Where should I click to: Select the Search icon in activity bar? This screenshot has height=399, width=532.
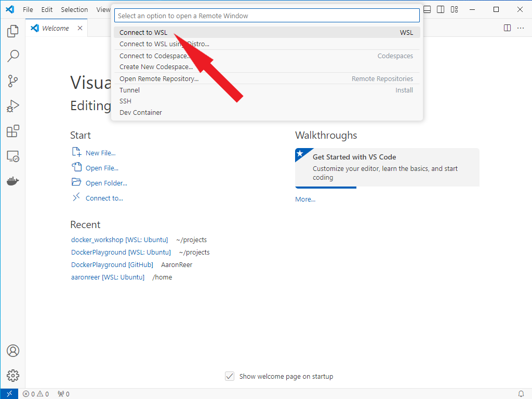click(x=12, y=56)
